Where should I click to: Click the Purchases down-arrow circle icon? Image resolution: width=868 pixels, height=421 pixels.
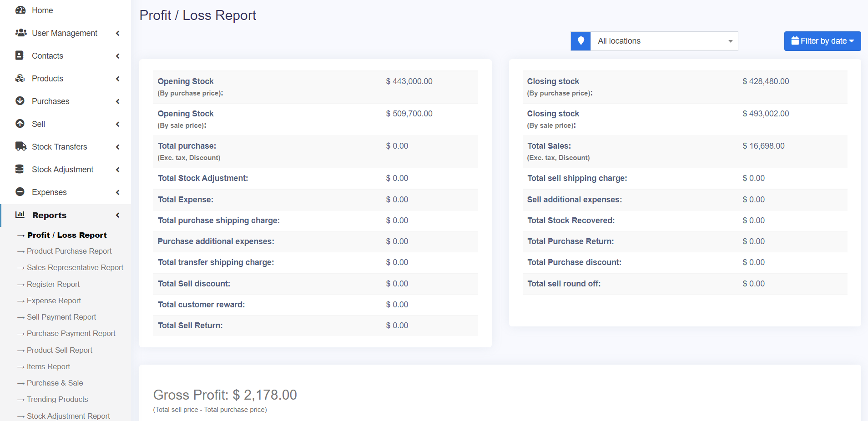(20, 101)
